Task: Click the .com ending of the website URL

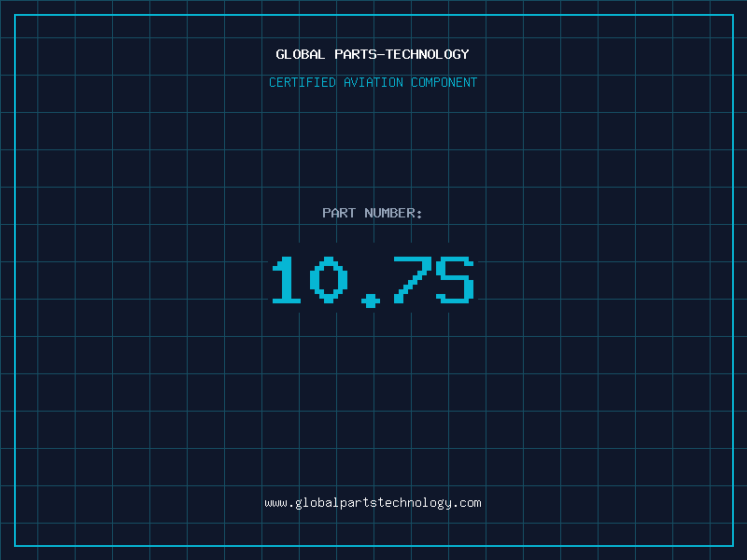Action: click(468, 502)
